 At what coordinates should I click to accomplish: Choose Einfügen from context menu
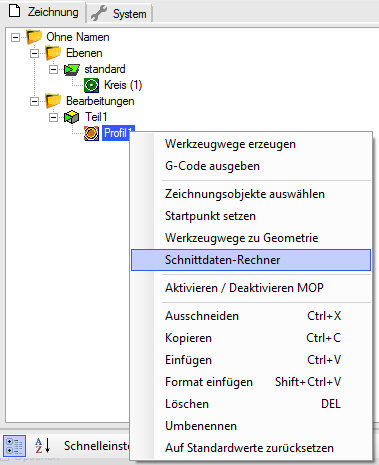[x=251, y=360]
